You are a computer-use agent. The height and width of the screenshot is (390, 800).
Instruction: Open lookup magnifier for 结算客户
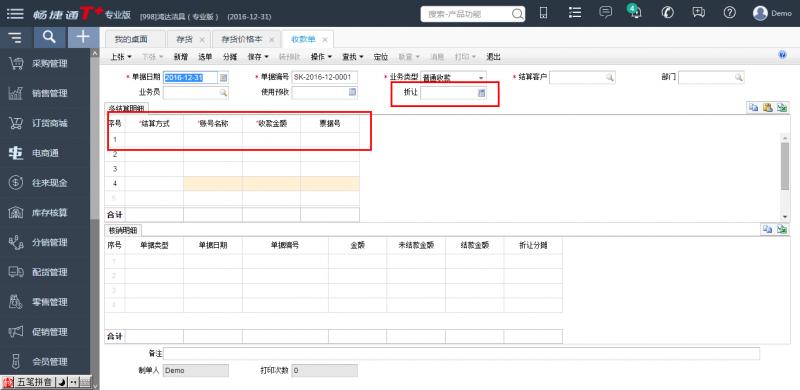610,78
